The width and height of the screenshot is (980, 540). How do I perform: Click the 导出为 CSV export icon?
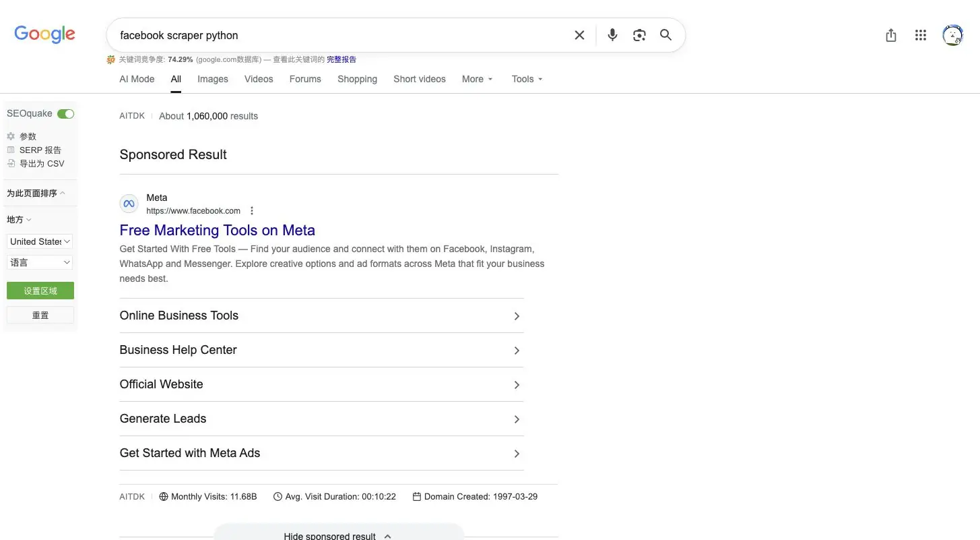tap(11, 163)
